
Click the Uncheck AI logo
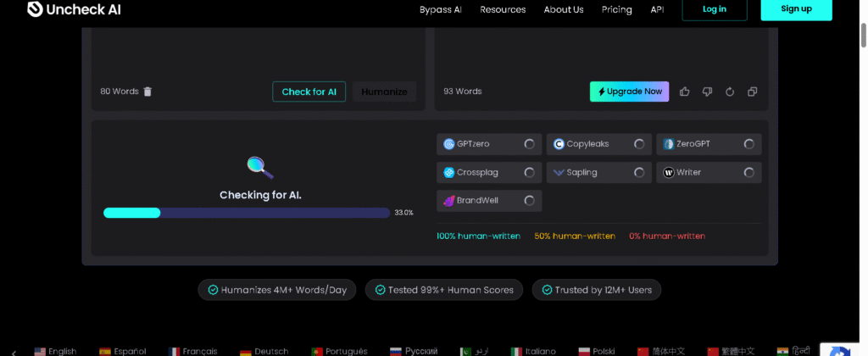point(75,9)
